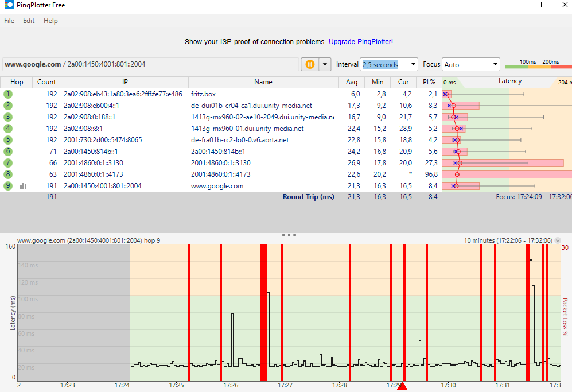Open the Help menu
The width and height of the screenshot is (572, 392).
(x=50, y=21)
